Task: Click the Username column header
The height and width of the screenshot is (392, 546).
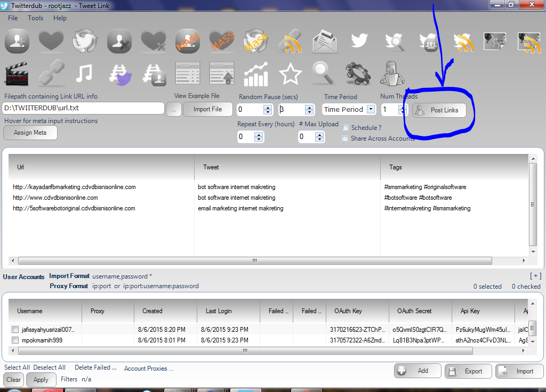Action: [x=45, y=311]
